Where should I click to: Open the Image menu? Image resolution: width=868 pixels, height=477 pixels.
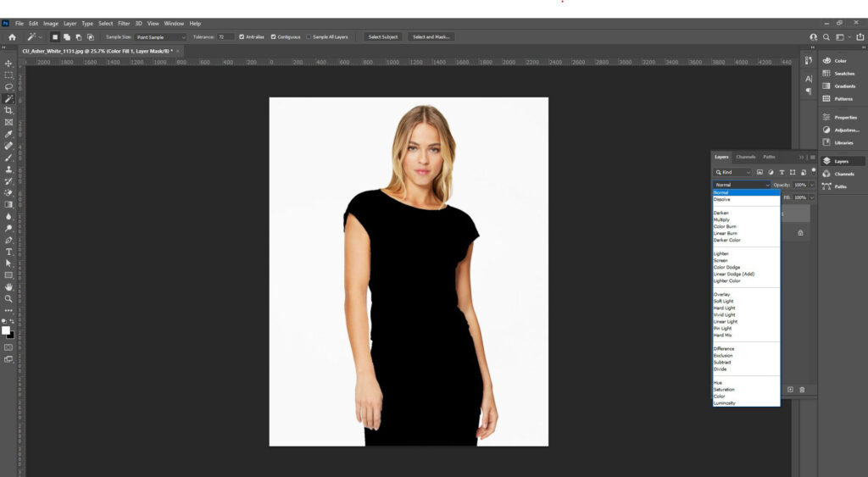(51, 23)
